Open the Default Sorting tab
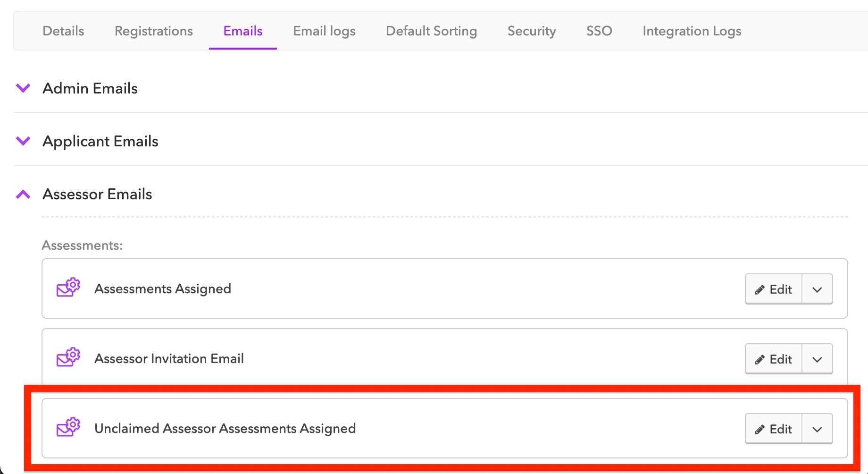Viewport: 868px width, 474px height. (431, 31)
